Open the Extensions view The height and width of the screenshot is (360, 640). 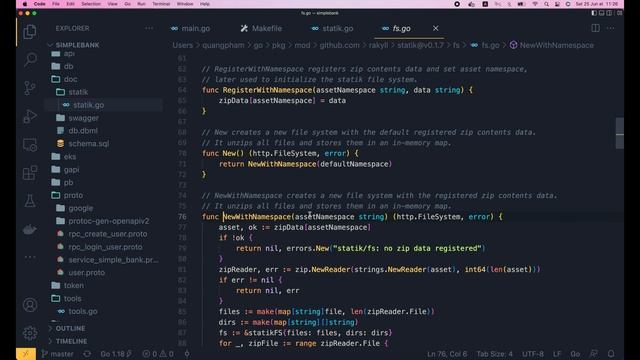click(30, 173)
